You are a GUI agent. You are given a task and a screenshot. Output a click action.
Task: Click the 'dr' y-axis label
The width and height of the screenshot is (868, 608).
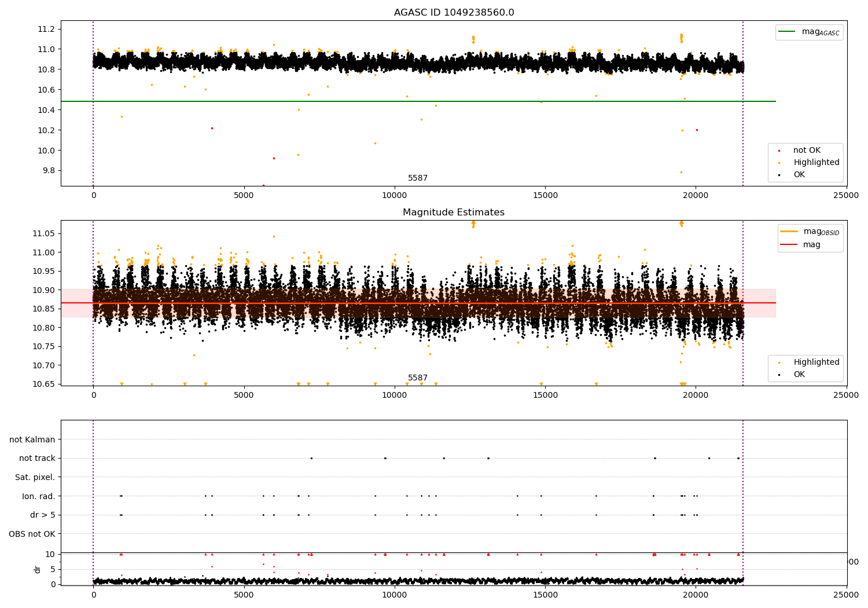coord(38,569)
